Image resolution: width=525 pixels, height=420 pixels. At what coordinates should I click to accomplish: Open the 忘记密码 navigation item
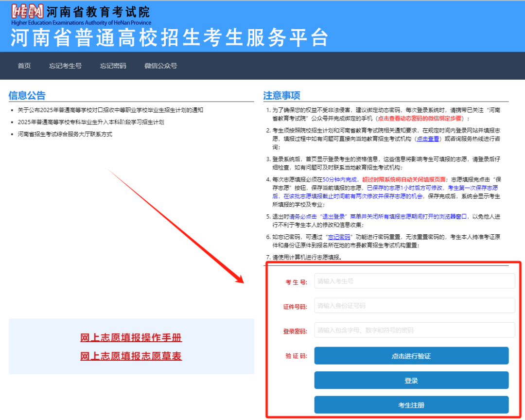[x=113, y=66]
